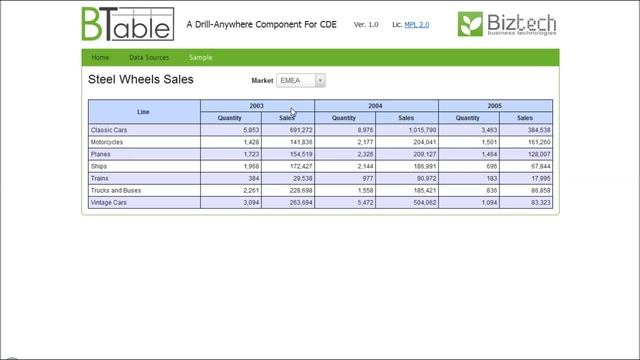The image size is (640, 360).
Task: Select the Vintage Cars row label
Action: [109, 202]
